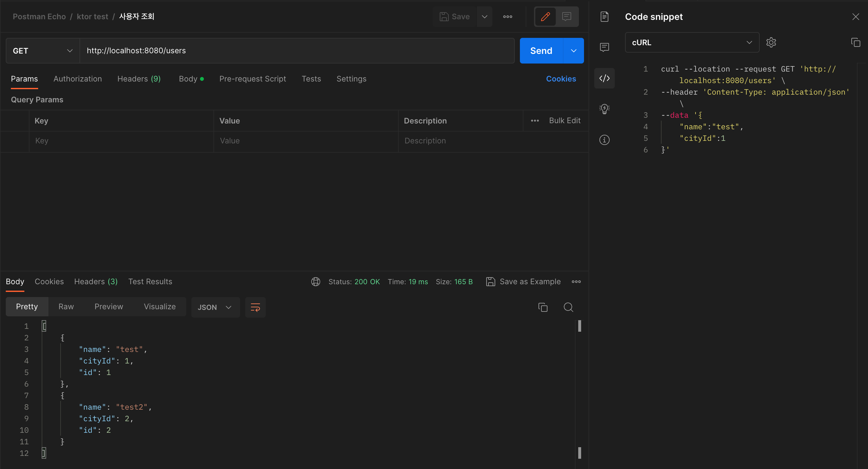Open the documentation sidebar icon
Image resolution: width=868 pixels, height=469 pixels.
tap(605, 17)
